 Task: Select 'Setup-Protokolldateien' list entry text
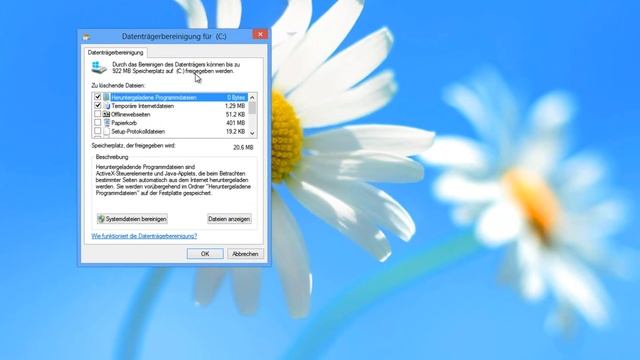tap(138, 131)
